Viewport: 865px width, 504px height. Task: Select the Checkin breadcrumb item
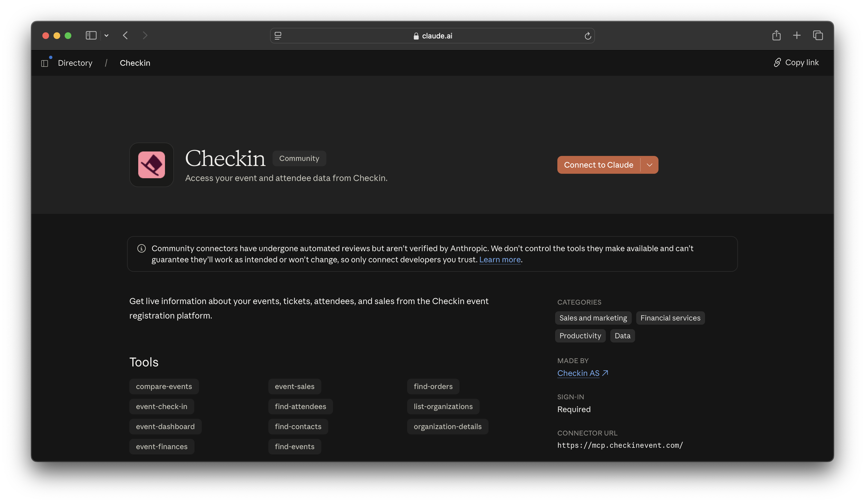(135, 63)
